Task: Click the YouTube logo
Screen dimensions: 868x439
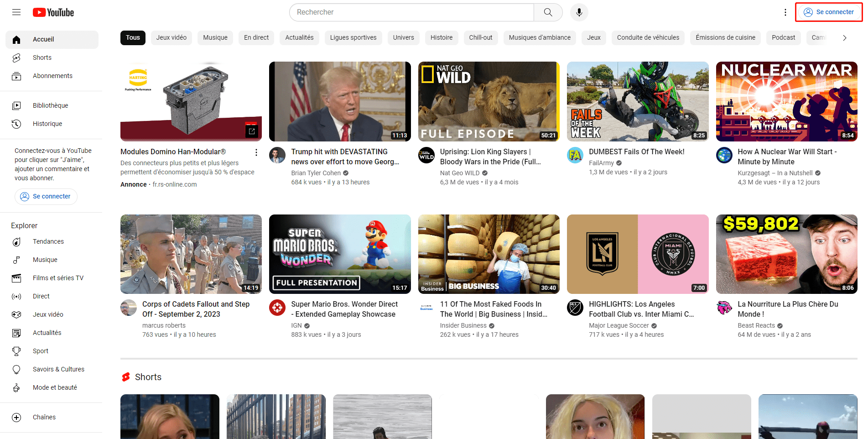Action: coord(53,12)
